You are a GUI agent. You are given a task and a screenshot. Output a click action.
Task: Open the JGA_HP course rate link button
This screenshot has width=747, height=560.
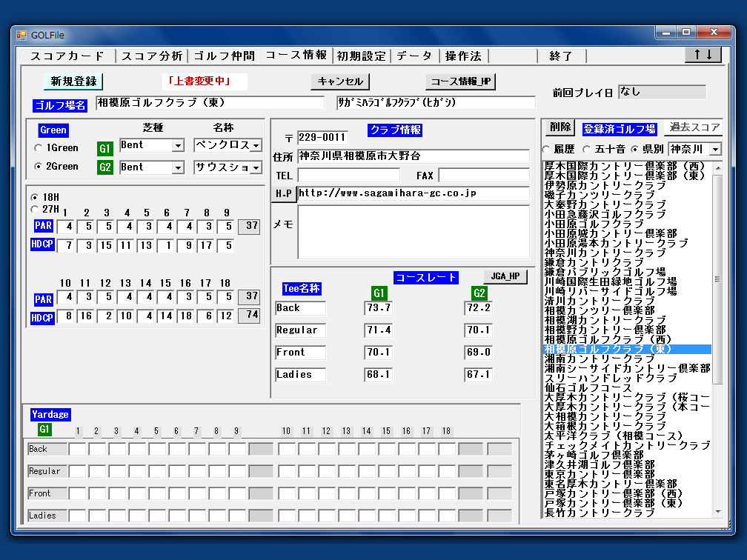[x=505, y=276]
